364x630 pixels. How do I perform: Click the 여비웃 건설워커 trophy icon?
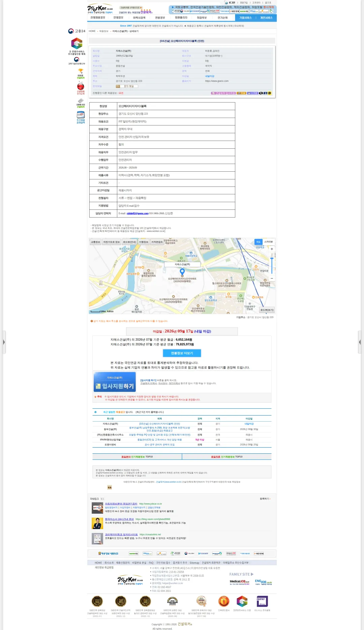coord(81,74)
